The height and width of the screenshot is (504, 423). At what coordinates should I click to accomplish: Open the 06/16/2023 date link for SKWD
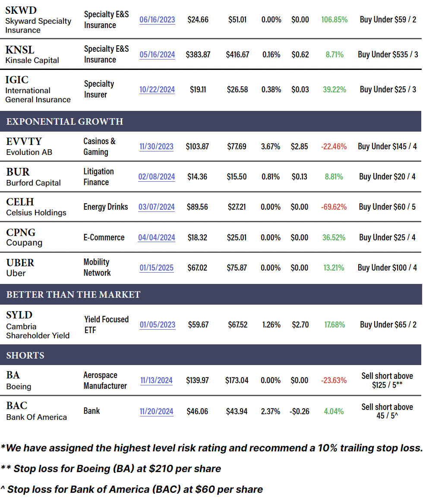click(157, 19)
